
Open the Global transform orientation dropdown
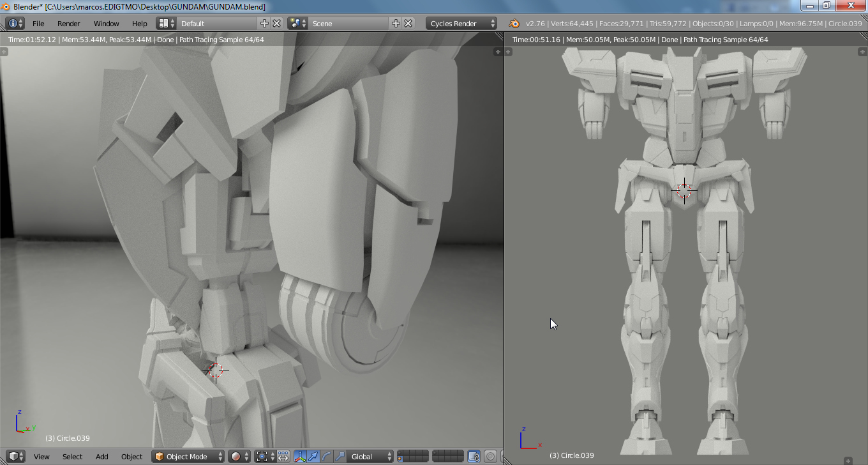(x=370, y=457)
